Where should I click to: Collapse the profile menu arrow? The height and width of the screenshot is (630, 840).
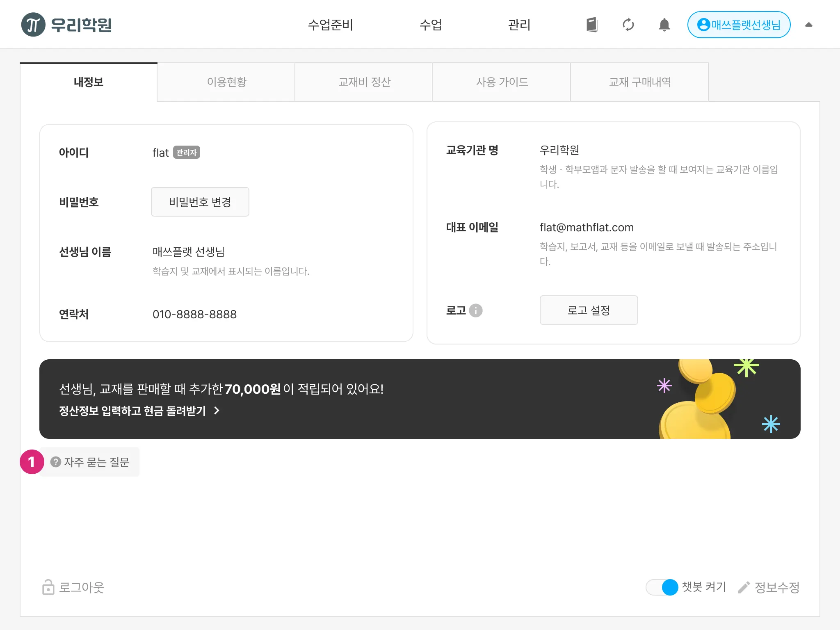(808, 25)
